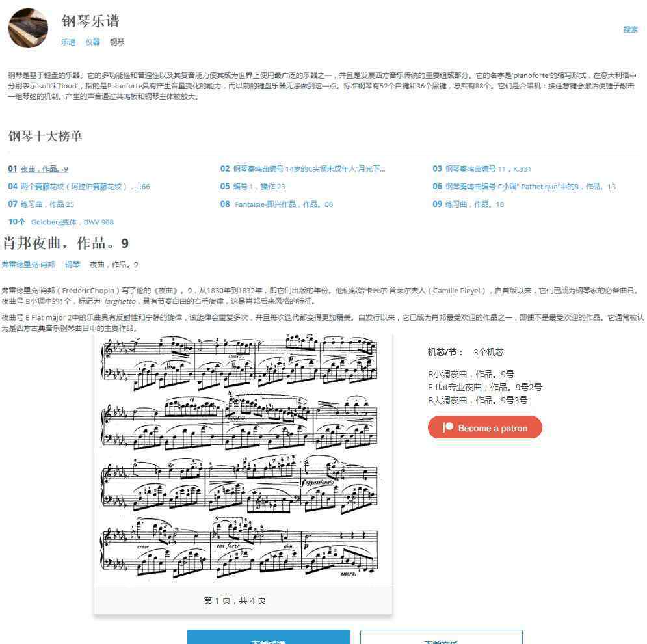Open the 搜索 link

[630, 29]
